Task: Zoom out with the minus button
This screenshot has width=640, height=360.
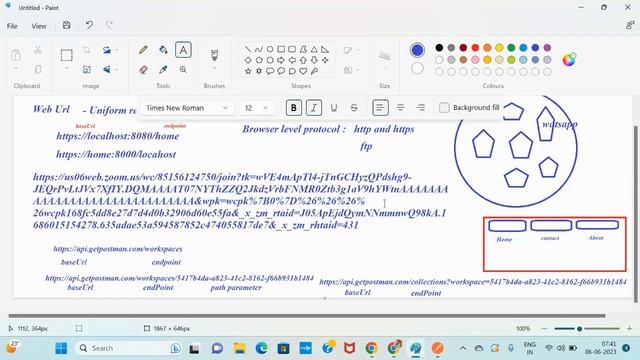Action: pos(544,329)
